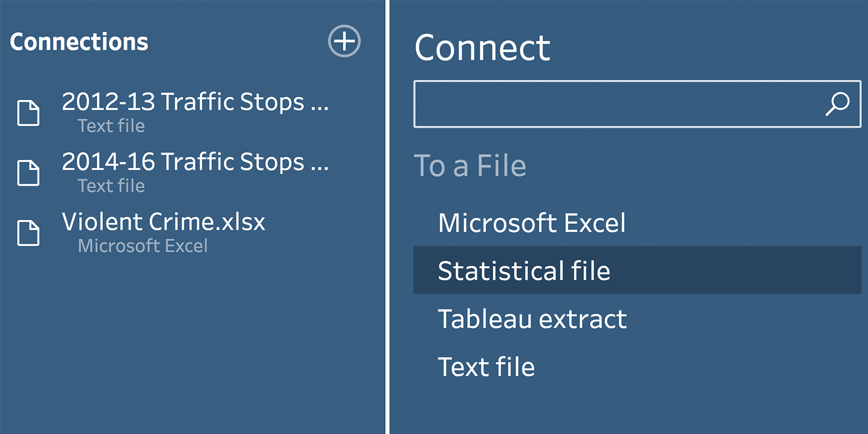Open the Violent Crime.xlsx connection

163,222
